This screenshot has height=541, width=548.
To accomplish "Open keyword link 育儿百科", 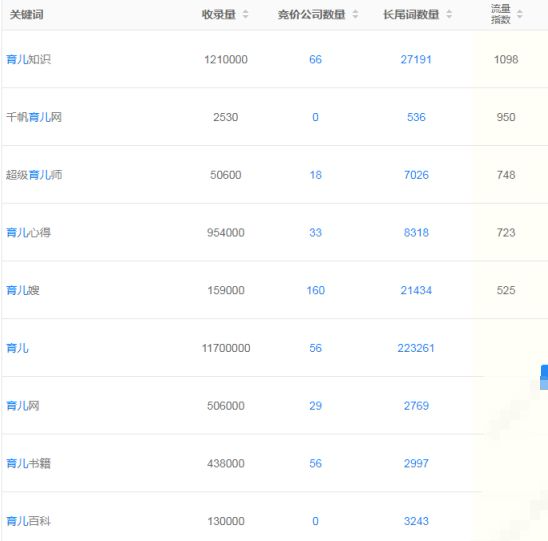I will click(x=28, y=521).
